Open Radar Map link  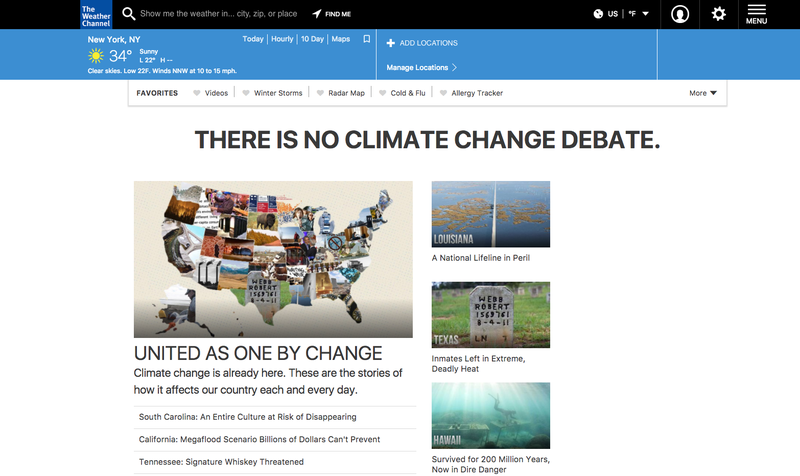click(346, 93)
